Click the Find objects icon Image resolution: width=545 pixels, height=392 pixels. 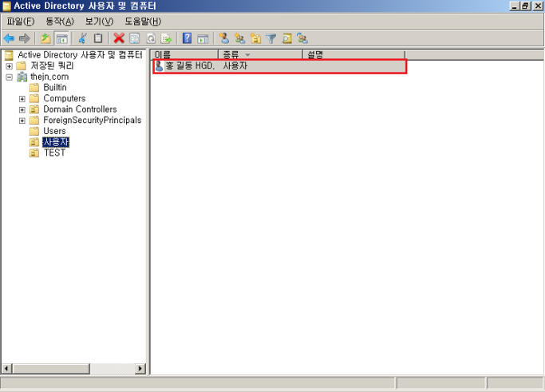[x=286, y=38]
